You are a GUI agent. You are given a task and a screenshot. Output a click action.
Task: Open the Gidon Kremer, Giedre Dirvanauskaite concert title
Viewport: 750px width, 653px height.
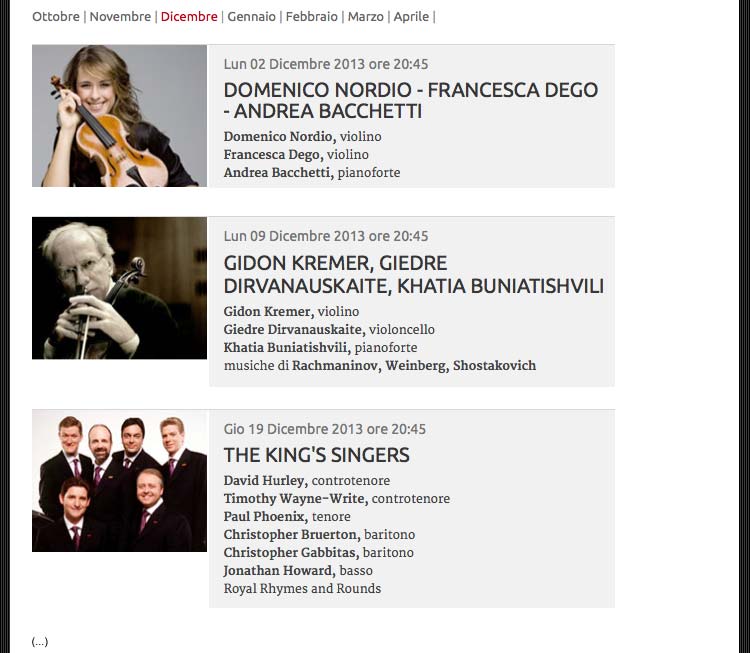point(414,275)
